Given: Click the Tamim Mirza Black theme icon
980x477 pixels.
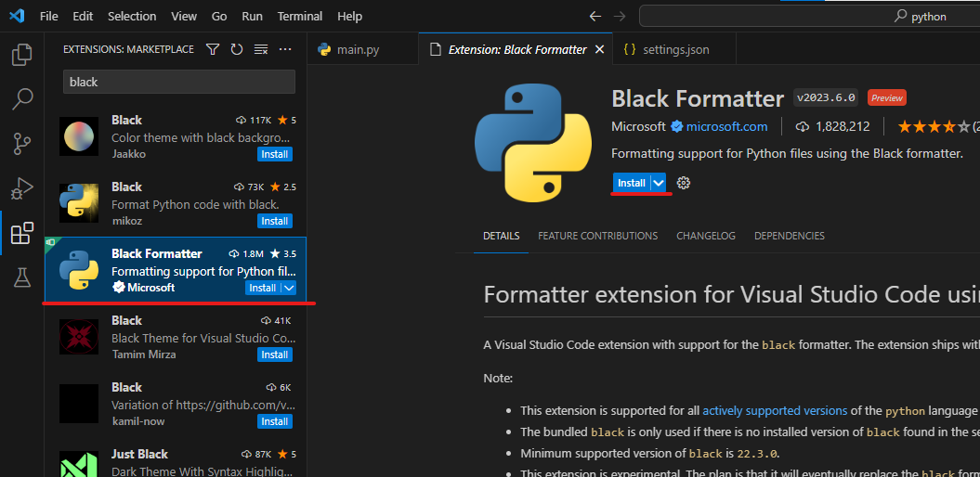Looking at the screenshot, I should [79, 337].
